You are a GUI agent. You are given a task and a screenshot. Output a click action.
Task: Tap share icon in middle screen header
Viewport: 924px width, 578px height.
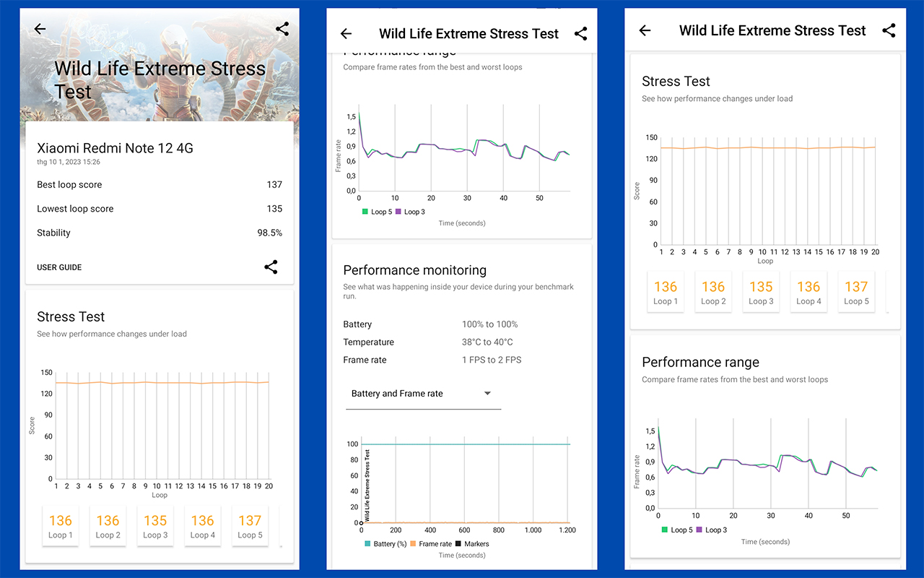580,33
